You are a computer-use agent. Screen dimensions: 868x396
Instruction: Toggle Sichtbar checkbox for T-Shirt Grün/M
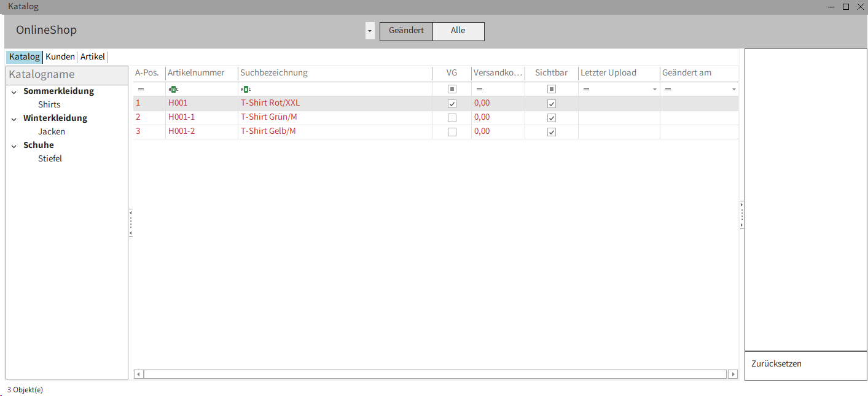pos(552,118)
